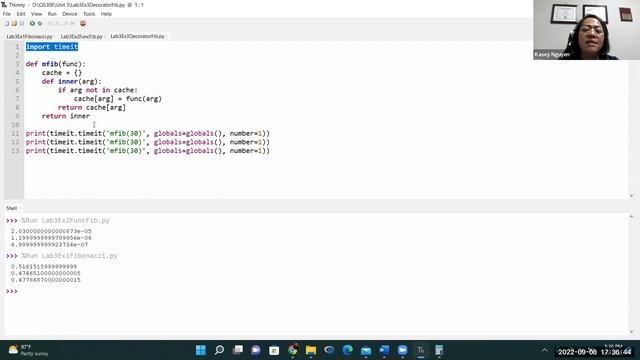
Task: Run current script with green play icon
Action: tap(32, 24)
